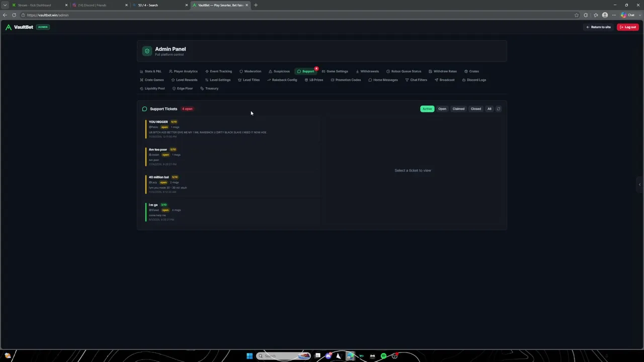Screen dimensions: 644x362
Task: Open the Promotion Codes tab
Action: pos(346,80)
